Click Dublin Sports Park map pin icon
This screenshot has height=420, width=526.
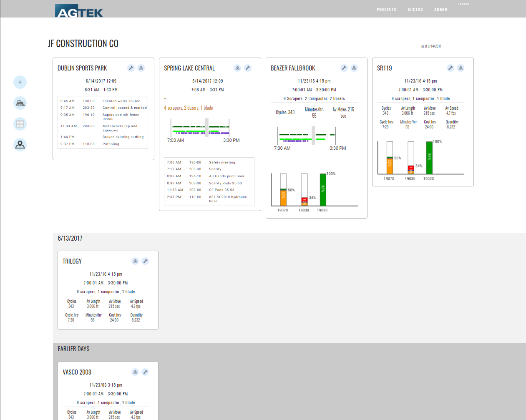pyautogui.click(x=141, y=68)
